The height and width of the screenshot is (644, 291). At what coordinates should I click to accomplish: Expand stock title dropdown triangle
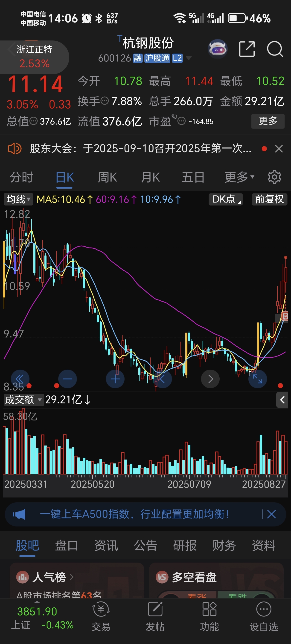pyautogui.click(x=189, y=58)
